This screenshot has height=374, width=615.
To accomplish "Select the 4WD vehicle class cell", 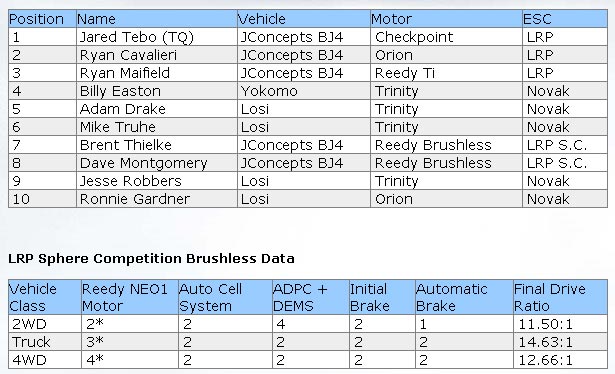I will [x=45, y=360].
